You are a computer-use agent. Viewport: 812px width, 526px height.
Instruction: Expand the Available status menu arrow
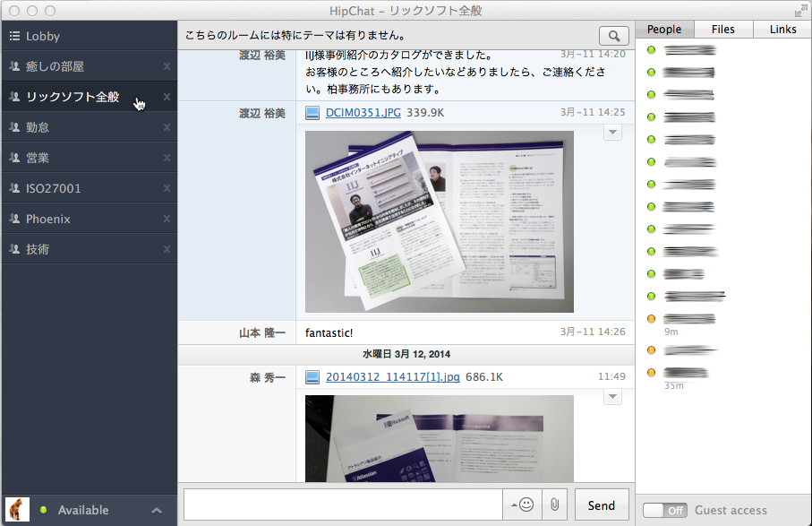(x=157, y=511)
